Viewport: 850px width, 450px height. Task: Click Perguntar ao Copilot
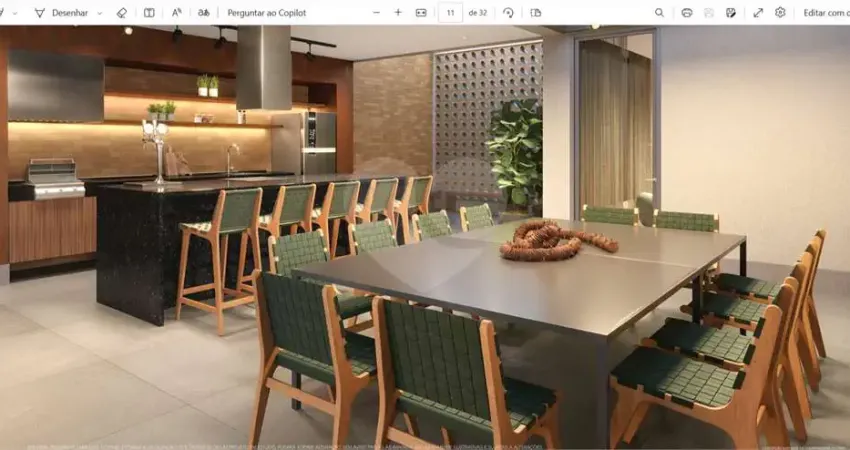click(267, 13)
